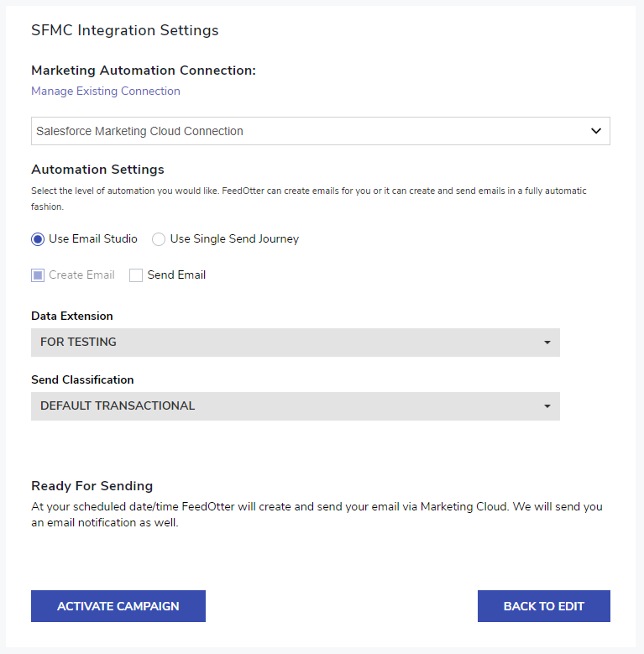Click the Ready For Sending heading
644x654 pixels.
click(92, 486)
